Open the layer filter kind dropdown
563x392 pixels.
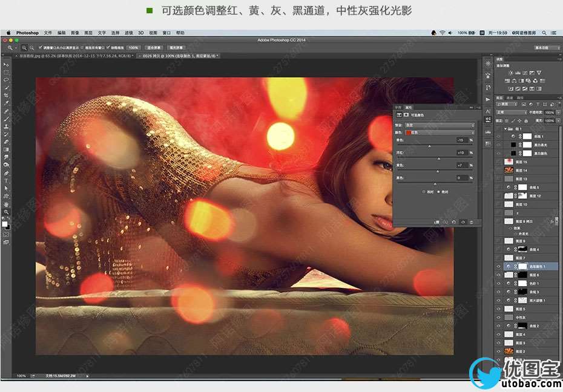[507, 105]
